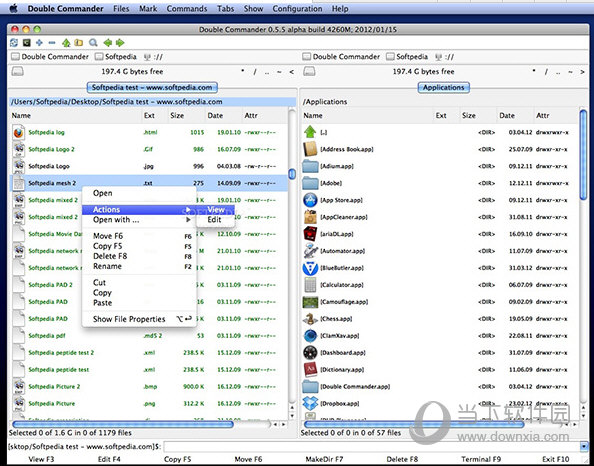Click the left panel horizontal scrollbar
The width and height of the screenshot is (594, 466).
[x=123, y=424]
